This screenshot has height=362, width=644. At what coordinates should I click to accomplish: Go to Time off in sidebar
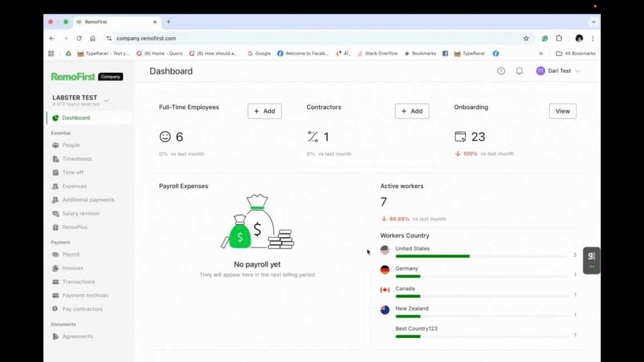click(x=73, y=173)
